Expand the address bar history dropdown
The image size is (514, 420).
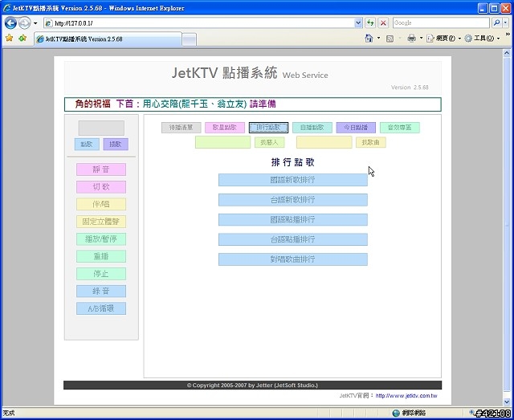(358, 23)
